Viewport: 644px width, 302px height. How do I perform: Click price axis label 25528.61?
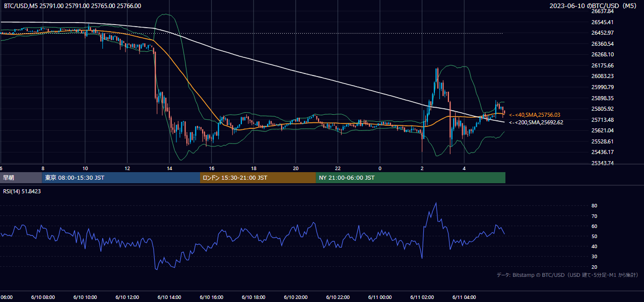[602, 141]
